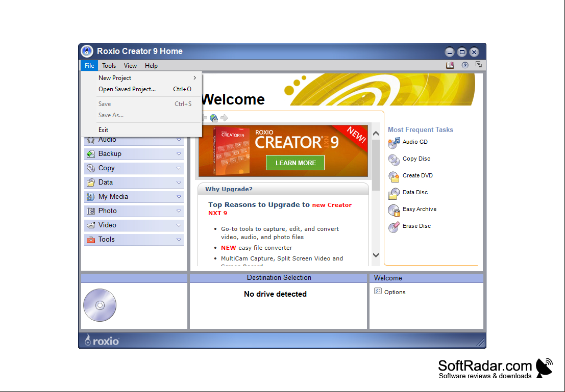Click the Audio CD task icon

(x=394, y=143)
